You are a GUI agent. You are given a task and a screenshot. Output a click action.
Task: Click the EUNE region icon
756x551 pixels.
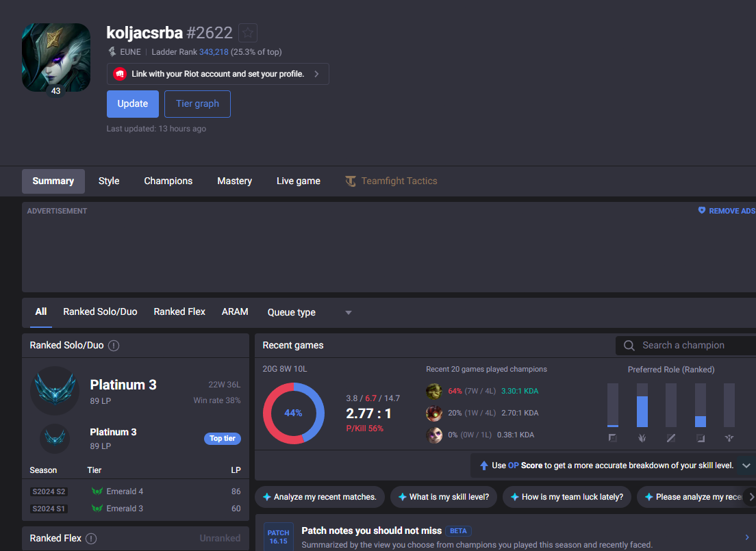tap(112, 51)
